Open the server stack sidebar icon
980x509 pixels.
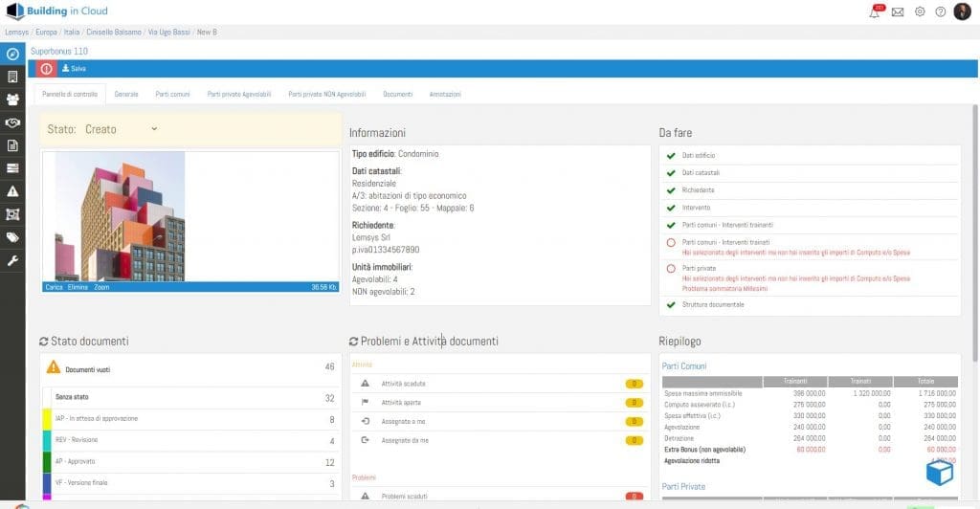pyautogui.click(x=12, y=168)
